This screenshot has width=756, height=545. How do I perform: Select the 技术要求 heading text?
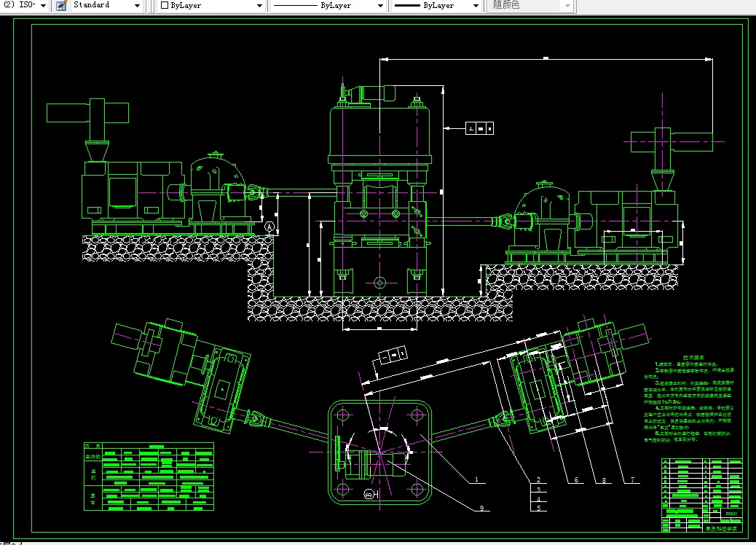(x=693, y=358)
